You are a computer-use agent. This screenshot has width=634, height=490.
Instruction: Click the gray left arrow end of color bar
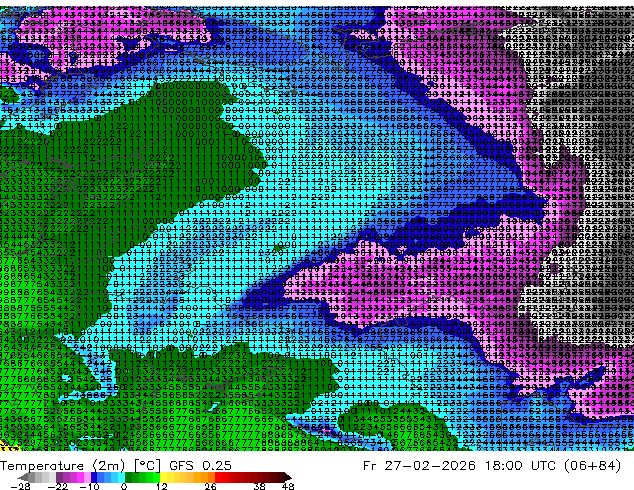click(23, 477)
